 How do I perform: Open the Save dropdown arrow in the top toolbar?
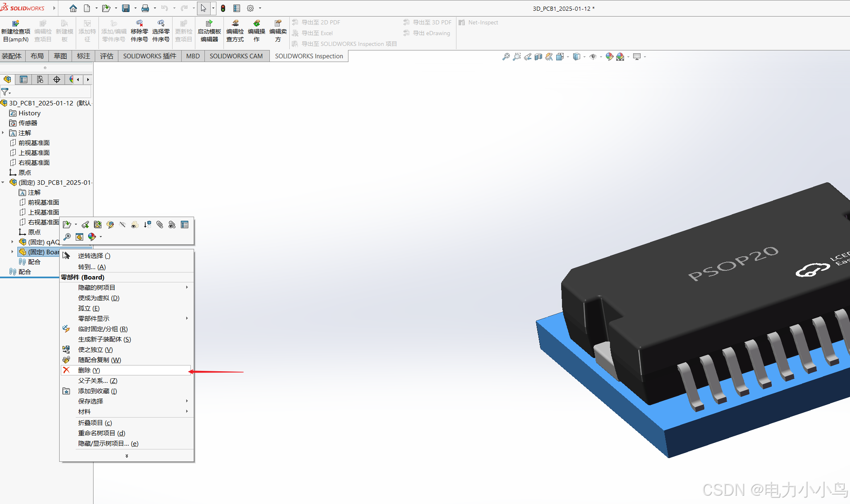pyautogui.click(x=135, y=8)
